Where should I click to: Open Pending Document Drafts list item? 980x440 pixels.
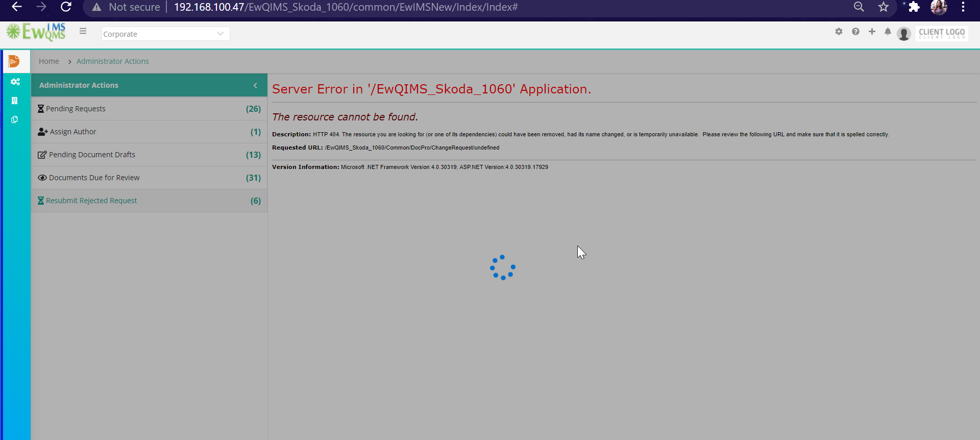point(149,155)
